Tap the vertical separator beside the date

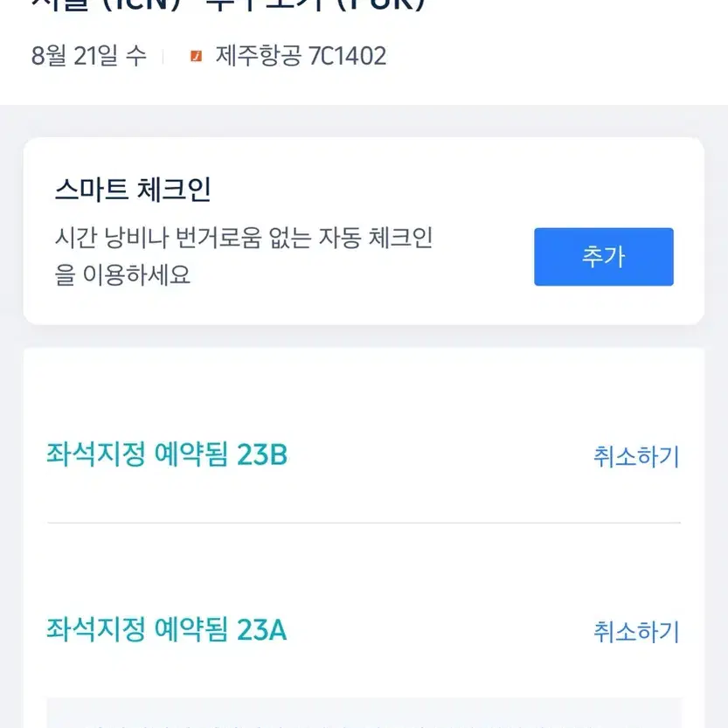pos(163,57)
